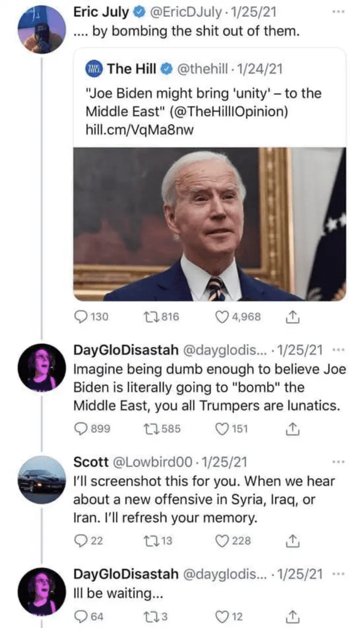Like Scott's tweet with 228 likes
This screenshot has height=628, width=364.
[223, 540]
